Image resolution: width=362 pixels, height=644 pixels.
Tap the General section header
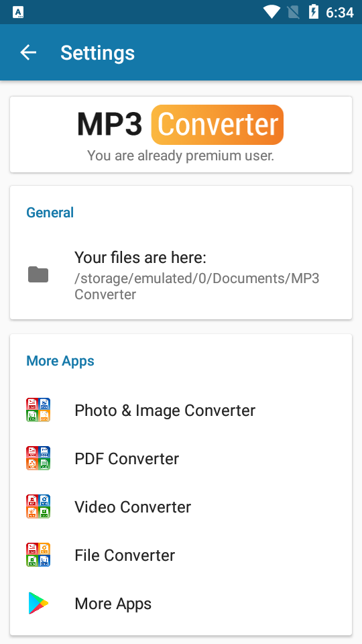[50, 213]
